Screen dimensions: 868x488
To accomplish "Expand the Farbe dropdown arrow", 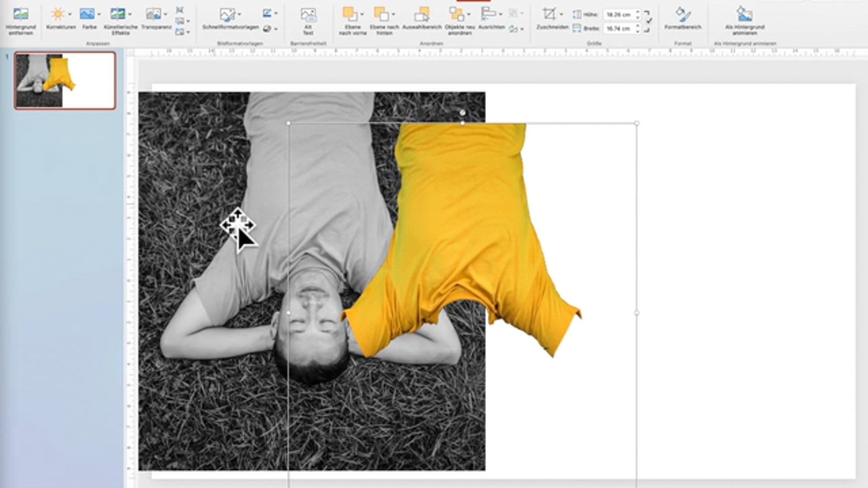I will [99, 14].
